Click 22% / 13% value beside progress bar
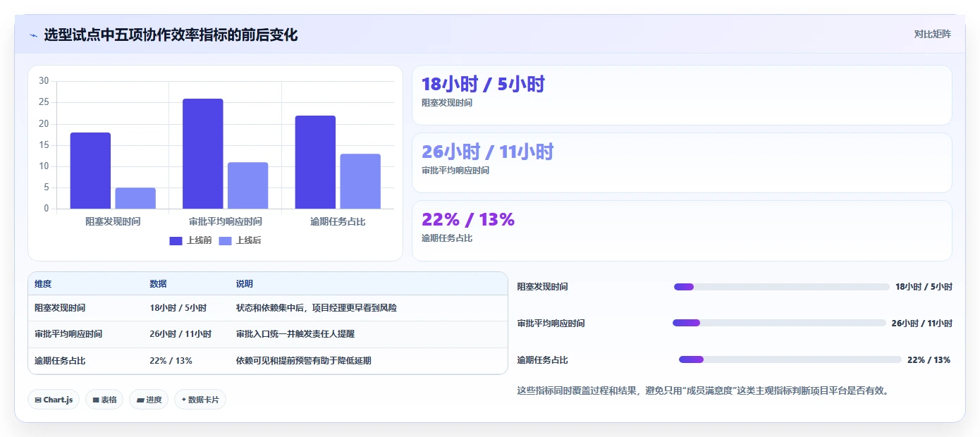This screenshot has height=437, width=980. [929, 360]
